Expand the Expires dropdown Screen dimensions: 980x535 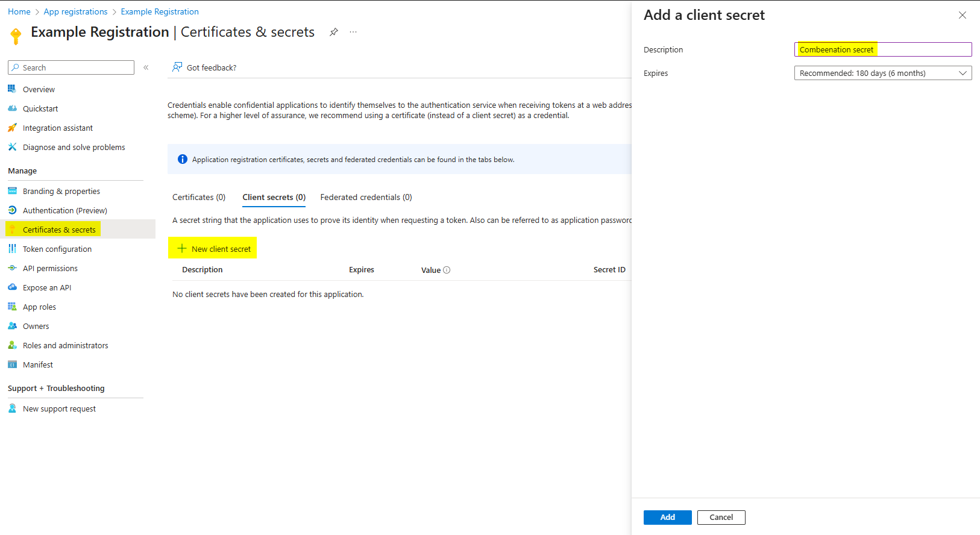(882, 73)
